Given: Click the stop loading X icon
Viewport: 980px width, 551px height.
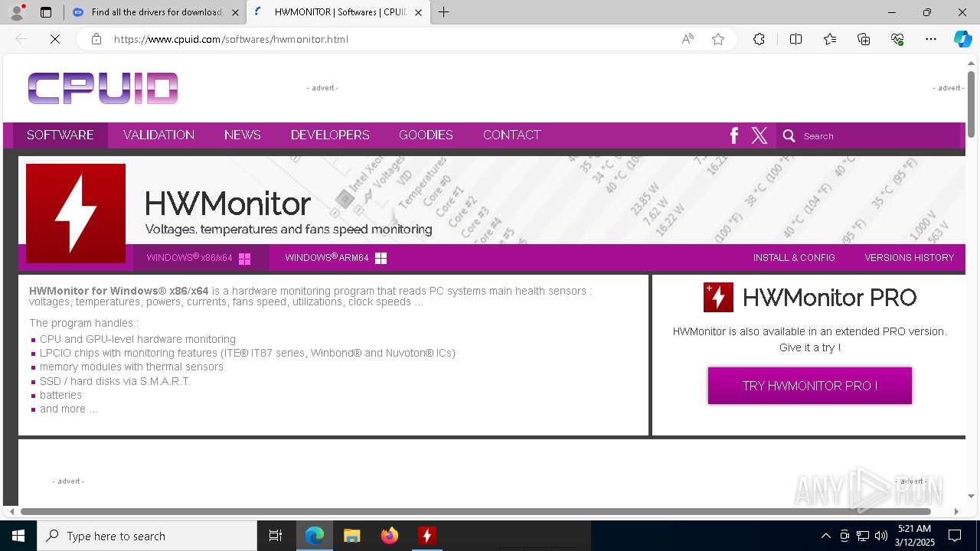Looking at the screenshot, I should [x=55, y=39].
